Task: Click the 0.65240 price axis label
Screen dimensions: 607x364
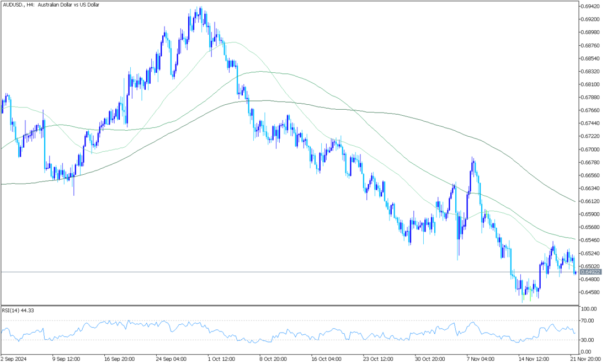Action: (590, 253)
